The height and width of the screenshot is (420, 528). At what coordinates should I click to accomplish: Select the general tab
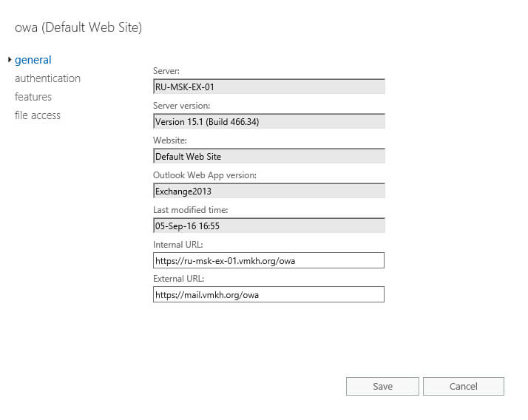coord(33,60)
